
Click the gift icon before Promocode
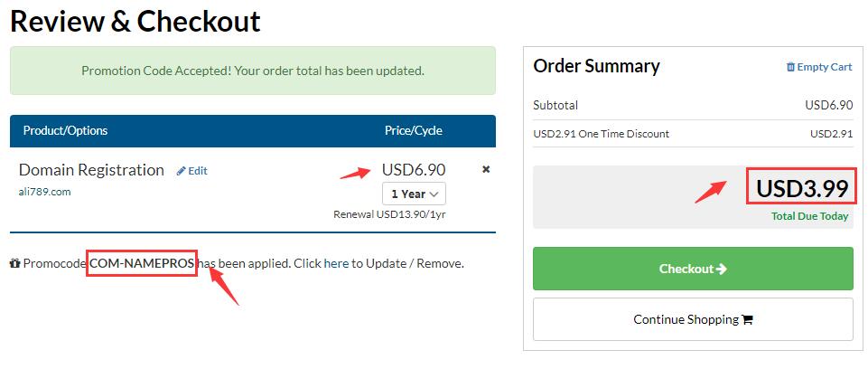click(14, 264)
